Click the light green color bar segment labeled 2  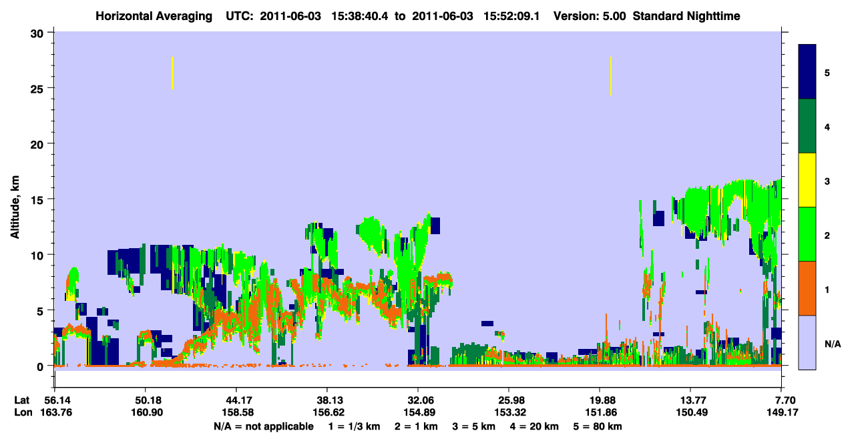(807, 234)
